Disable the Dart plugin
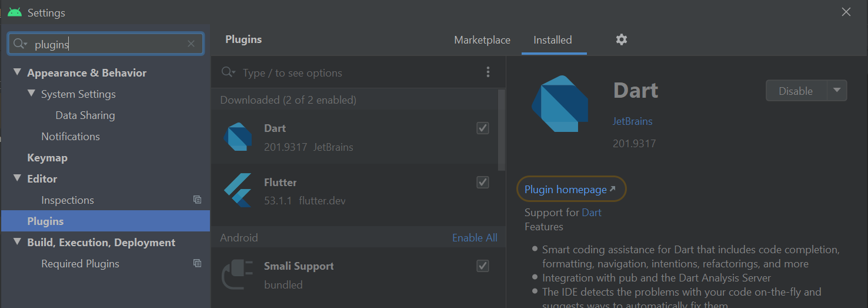 tap(796, 91)
